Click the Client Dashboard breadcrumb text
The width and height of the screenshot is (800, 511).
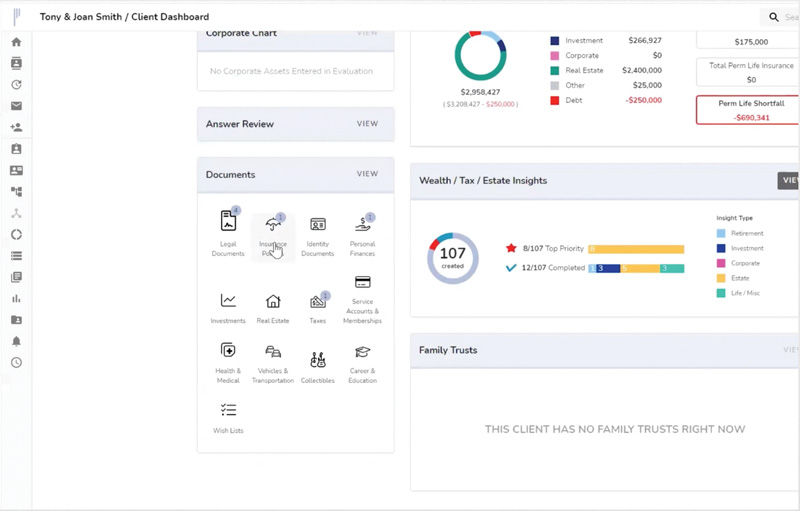point(170,17)
